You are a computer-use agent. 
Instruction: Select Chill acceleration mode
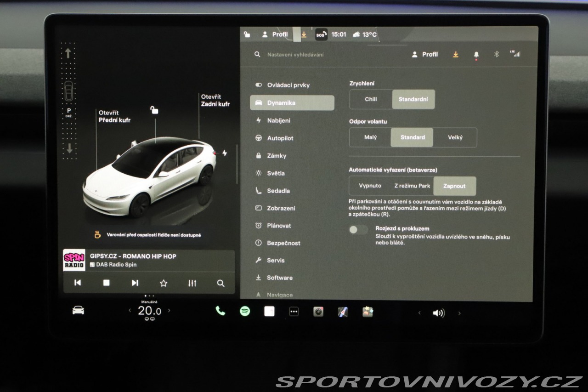click(x=371, y=99)
